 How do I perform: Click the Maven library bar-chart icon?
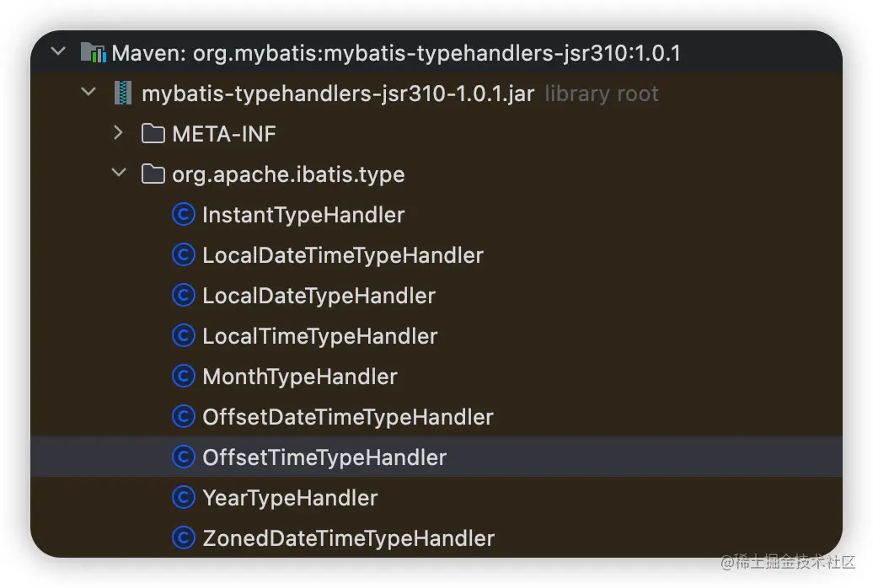click(93, 52)
